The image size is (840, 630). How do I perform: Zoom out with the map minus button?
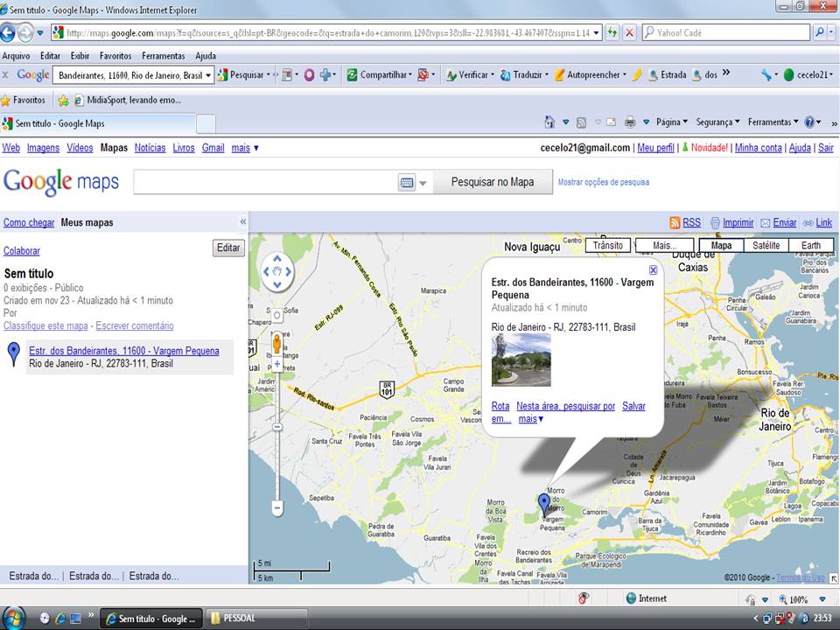[x=277, y=507]
